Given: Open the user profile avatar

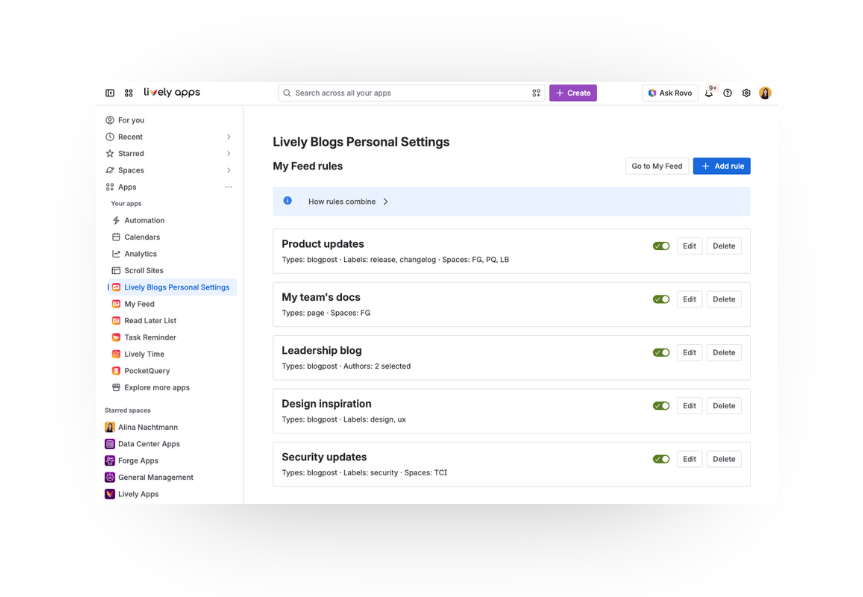Looking at the screenshot, I should [x=765, y=93].
